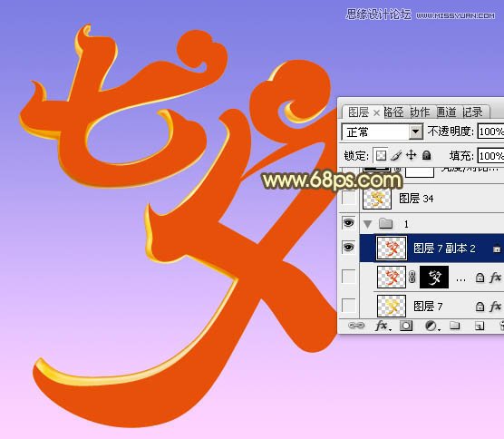Select the black layer mask thumbnail

[434, 277]
